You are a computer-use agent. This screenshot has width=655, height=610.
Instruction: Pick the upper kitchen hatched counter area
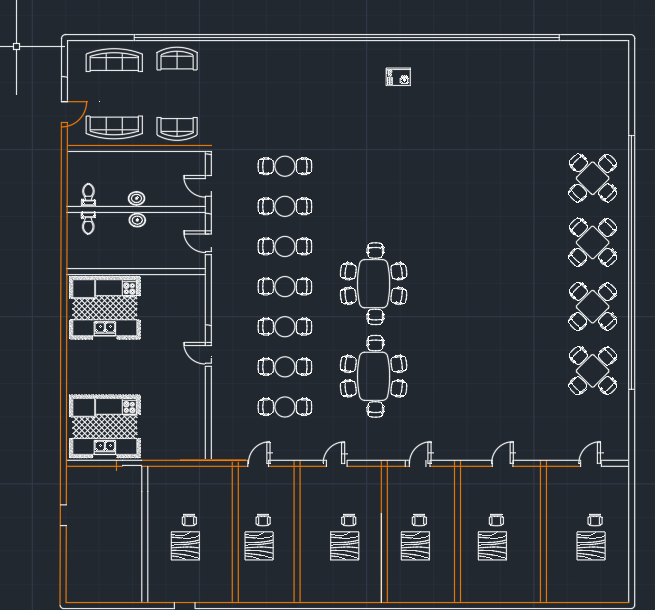tap(104, 308)
